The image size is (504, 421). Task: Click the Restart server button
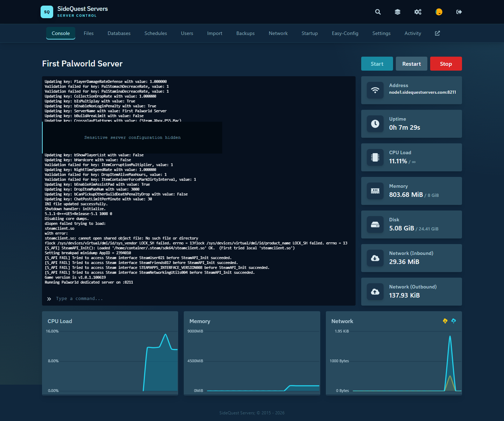click(x=412, y=64)
